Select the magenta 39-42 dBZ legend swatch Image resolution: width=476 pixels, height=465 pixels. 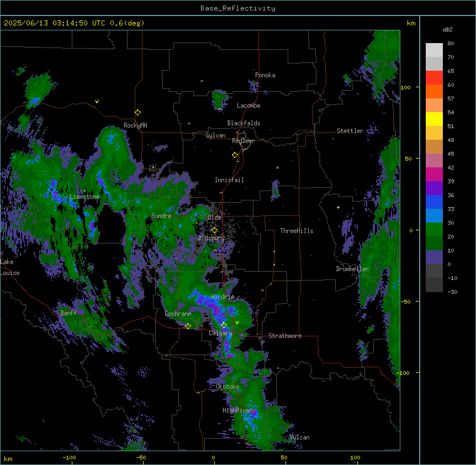(x=434, y=175)
